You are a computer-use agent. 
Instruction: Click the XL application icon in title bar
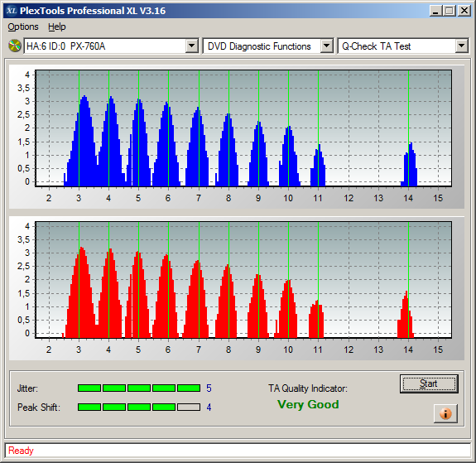pyautogui.click(x=12, y=11)
